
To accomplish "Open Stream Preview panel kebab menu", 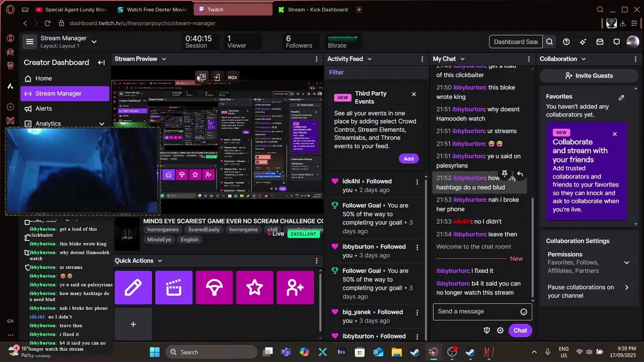I will [x=316, y=59].
